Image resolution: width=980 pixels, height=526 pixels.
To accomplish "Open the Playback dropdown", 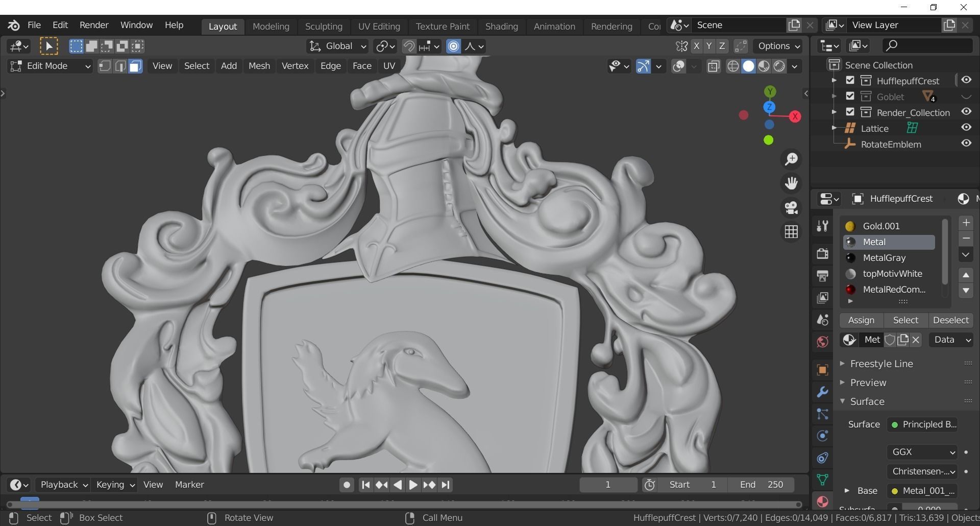I will [x=64, y=485].
